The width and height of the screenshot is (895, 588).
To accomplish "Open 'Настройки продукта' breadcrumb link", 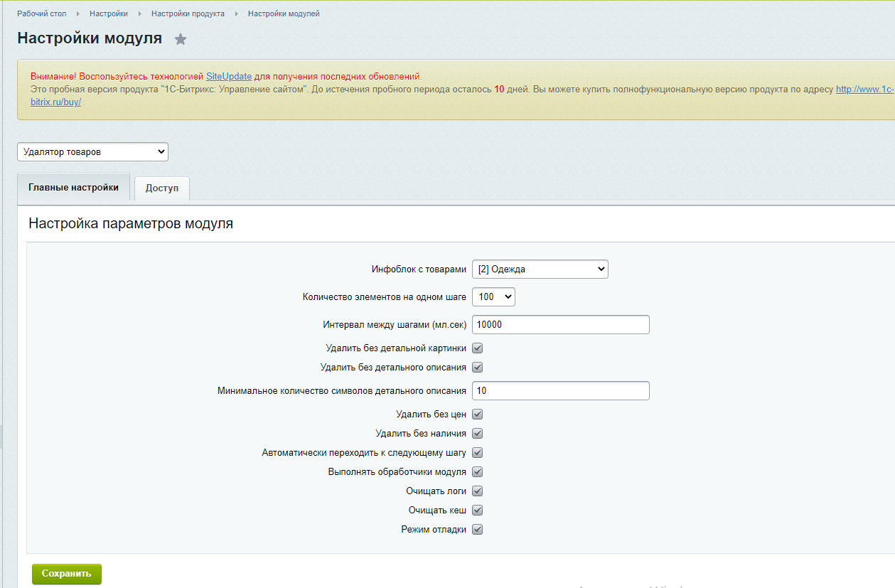I will [x=188, y=14].
